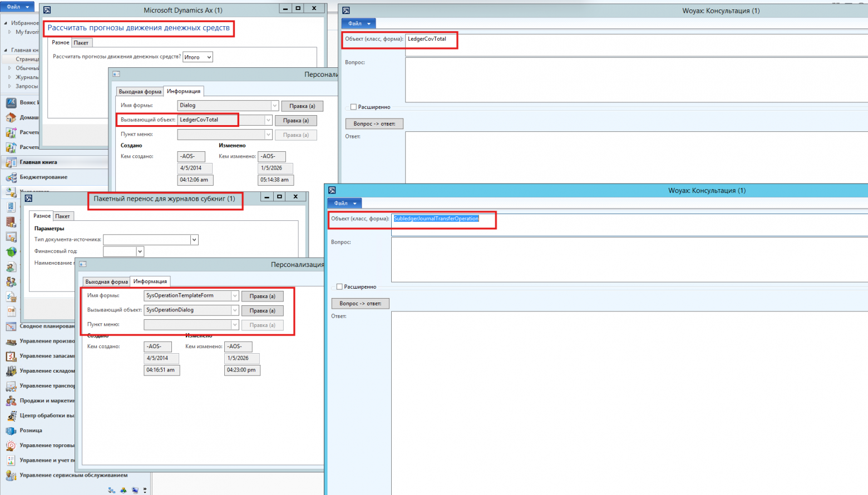
Task: Click the lower Персонализация window title icon
Action: [x=83, y=264]
